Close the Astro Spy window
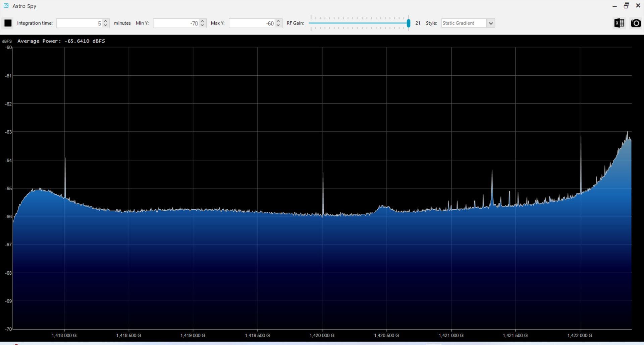Screen dimensions: 644x345 coord(638,6)
